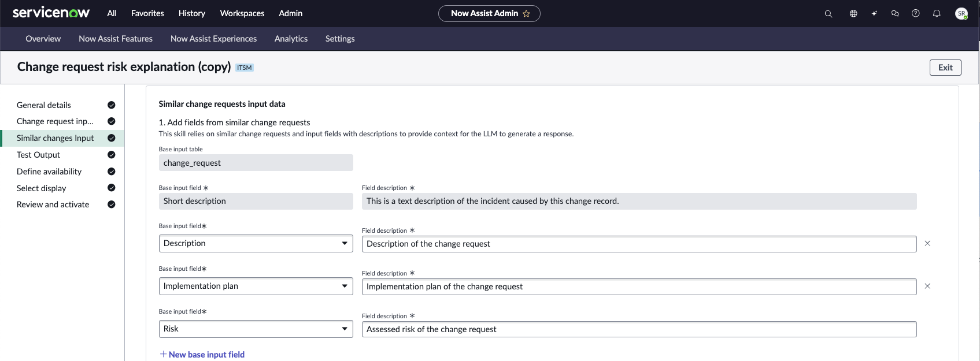
Task: Open the Implementation plan base input dropdown
Action: pos(256,286)
